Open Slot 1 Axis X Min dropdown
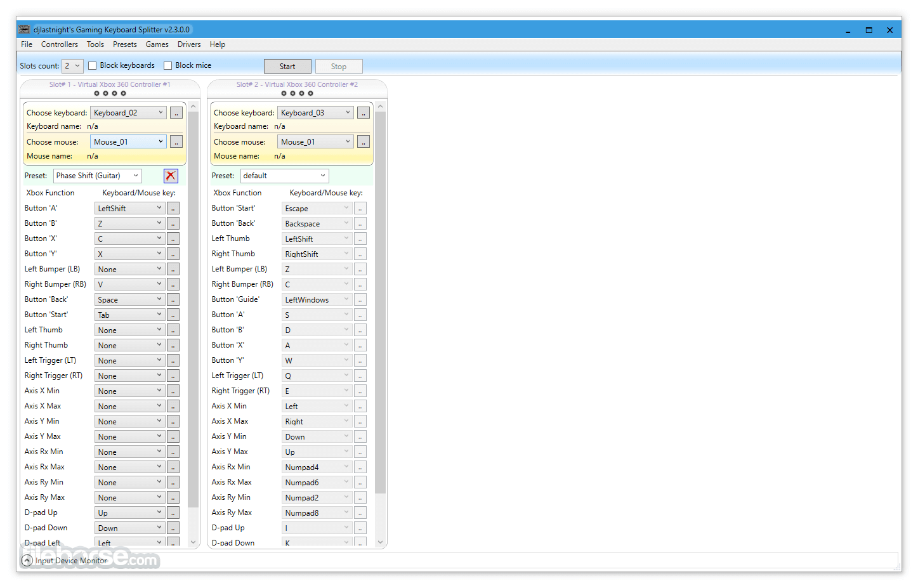The width and height of the screenshot is (918, 588). pos(130,391)
